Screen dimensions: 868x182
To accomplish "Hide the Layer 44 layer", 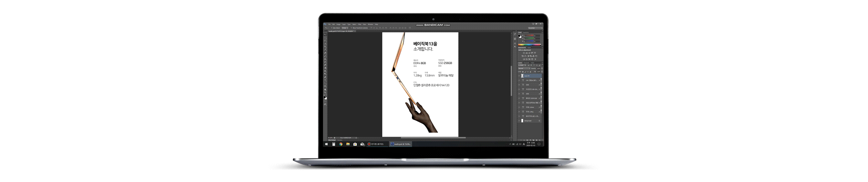I will tap(519, 76).
